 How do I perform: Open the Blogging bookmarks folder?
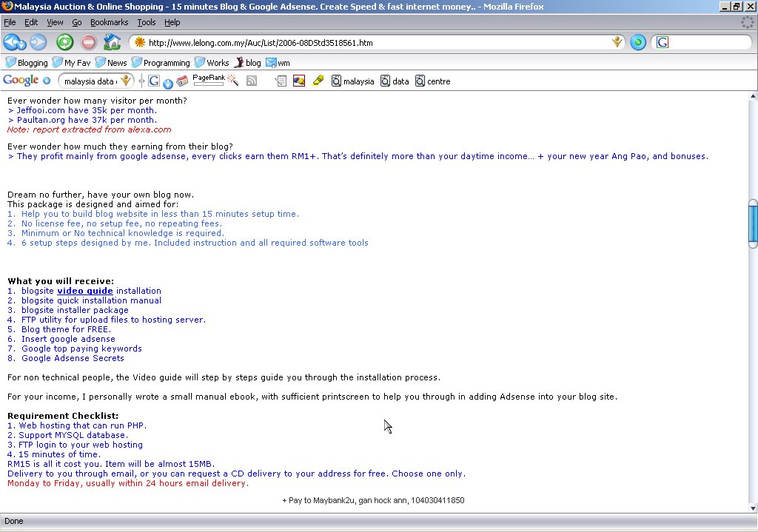(27, 63)
